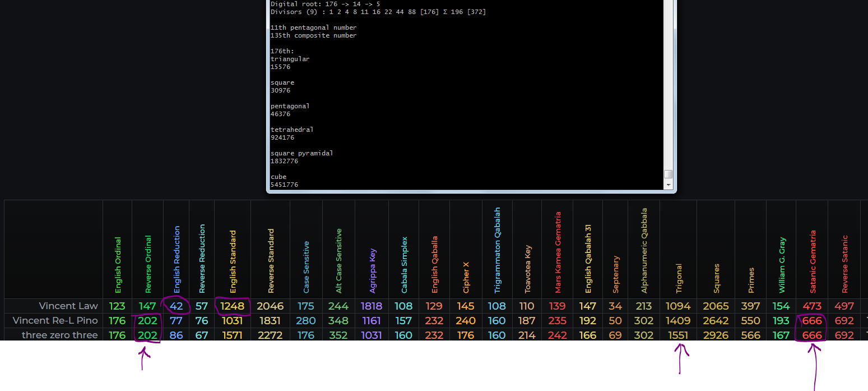Click the Alt Case Sensitive header
The image size is (868, 391).
[338, 260]
